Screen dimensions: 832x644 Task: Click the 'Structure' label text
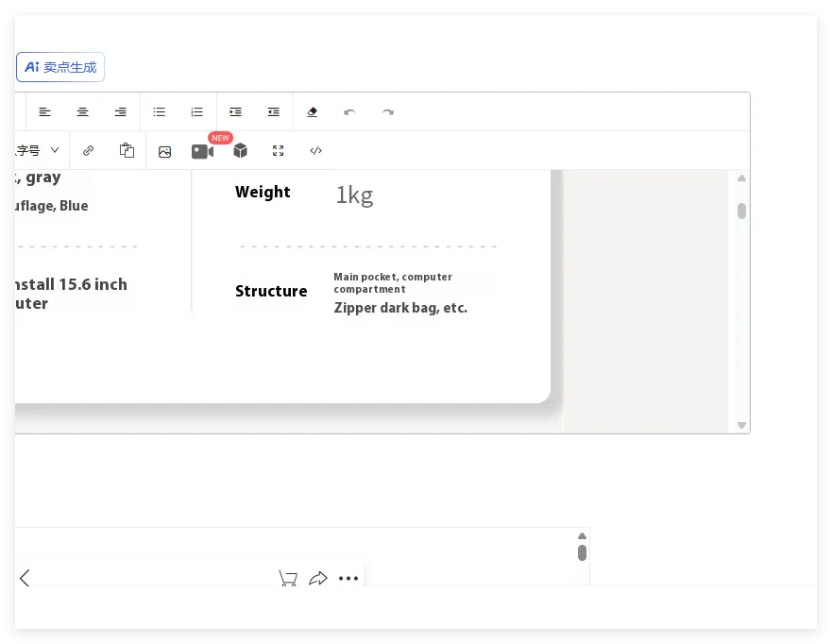click(x=271, y=291)
